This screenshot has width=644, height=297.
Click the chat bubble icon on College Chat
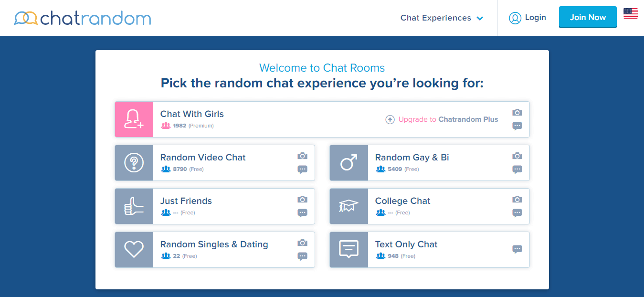(x=517, y=213)
